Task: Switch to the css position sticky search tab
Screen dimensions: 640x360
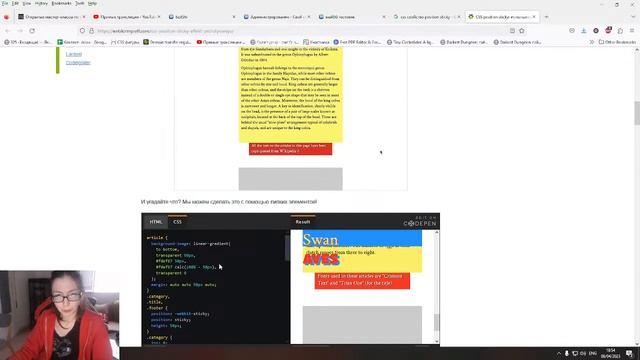Action: point(426,17)
